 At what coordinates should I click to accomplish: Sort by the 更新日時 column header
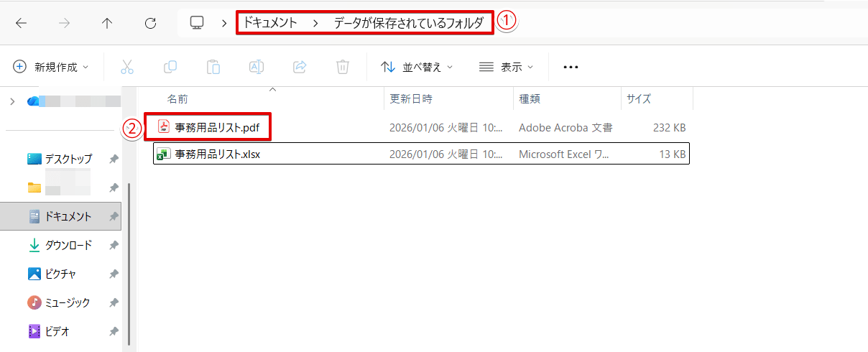pyautogui.click(x=411, y=99)
